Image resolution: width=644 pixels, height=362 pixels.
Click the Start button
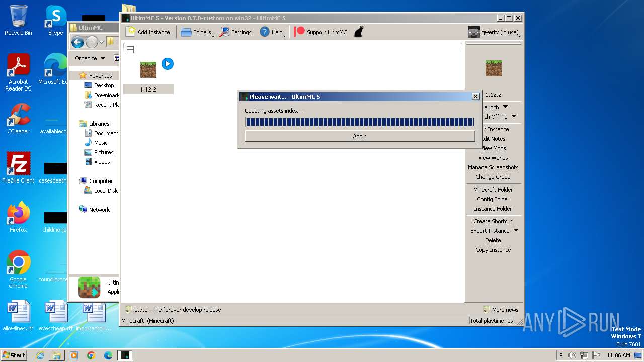[14, 355]
